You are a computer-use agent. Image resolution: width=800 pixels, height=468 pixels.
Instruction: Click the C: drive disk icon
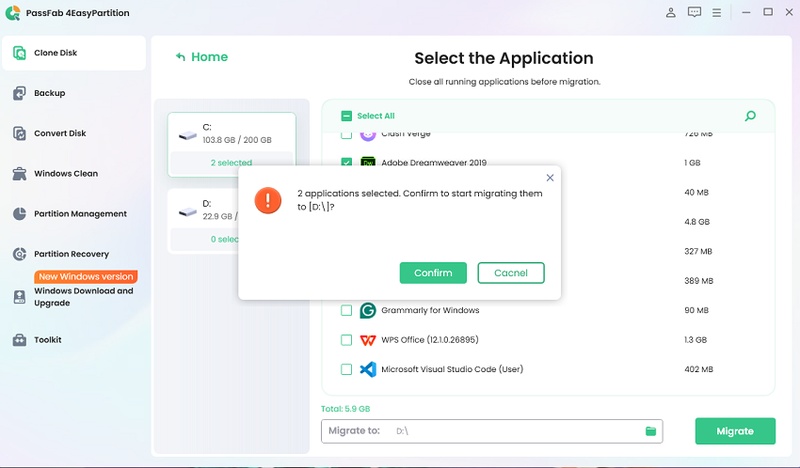[x=188, y=135]
